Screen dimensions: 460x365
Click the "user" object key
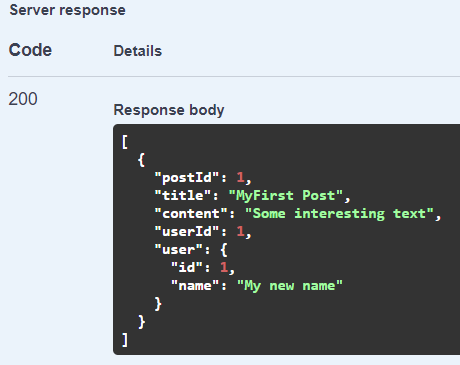point(179,249)
